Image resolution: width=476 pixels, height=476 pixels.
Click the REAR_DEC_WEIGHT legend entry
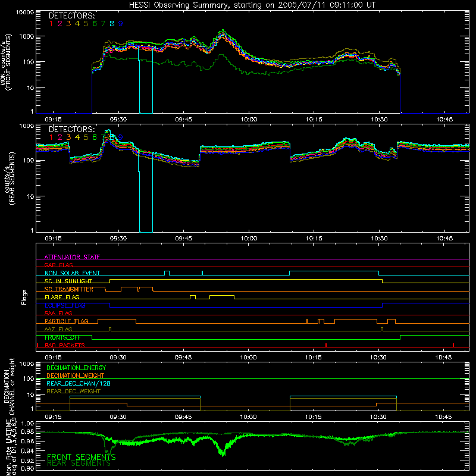click(73, 392)
